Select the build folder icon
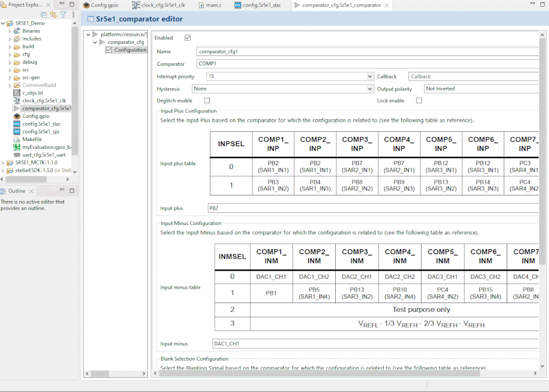This screenshot has width=549, height=392. click(17, 47)
